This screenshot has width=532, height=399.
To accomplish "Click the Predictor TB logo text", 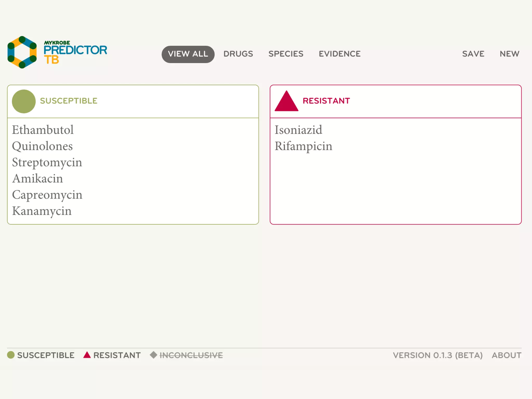I will pos(75,53).
